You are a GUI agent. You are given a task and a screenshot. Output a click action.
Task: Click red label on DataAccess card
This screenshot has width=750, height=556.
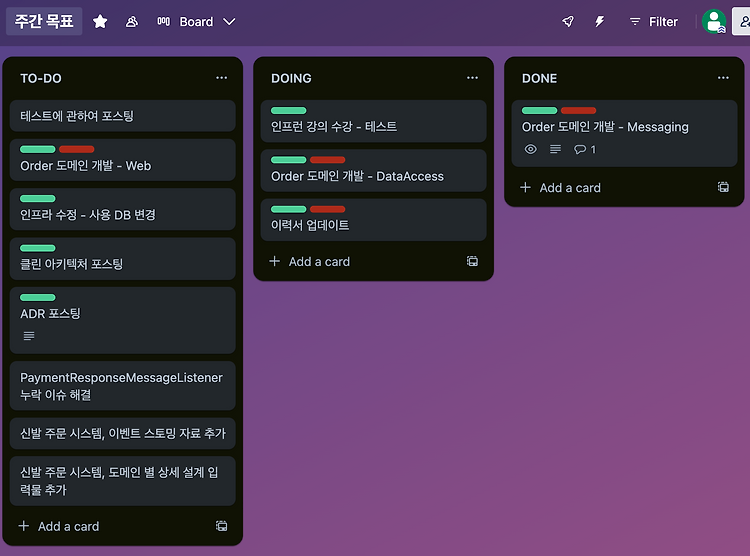pyautogui.click(x=328, y=160)
